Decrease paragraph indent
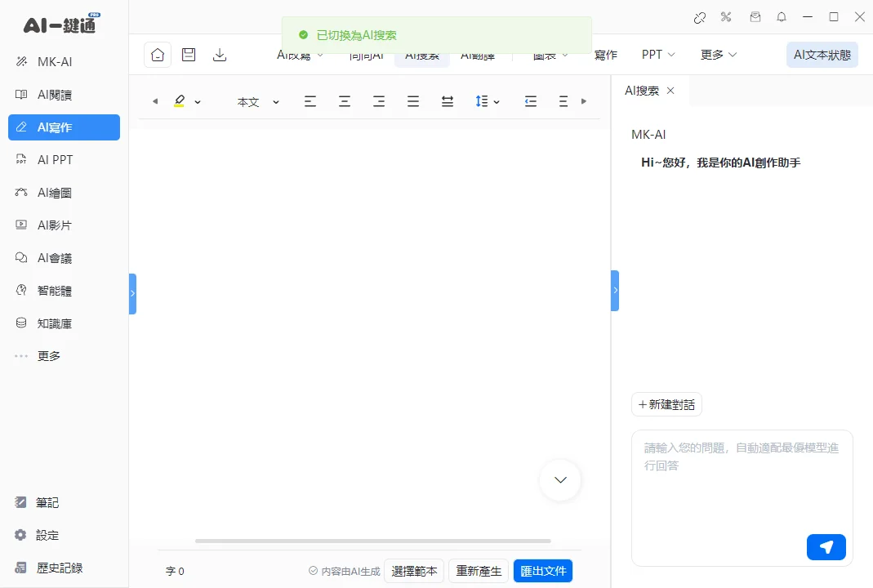 (531, 101)
